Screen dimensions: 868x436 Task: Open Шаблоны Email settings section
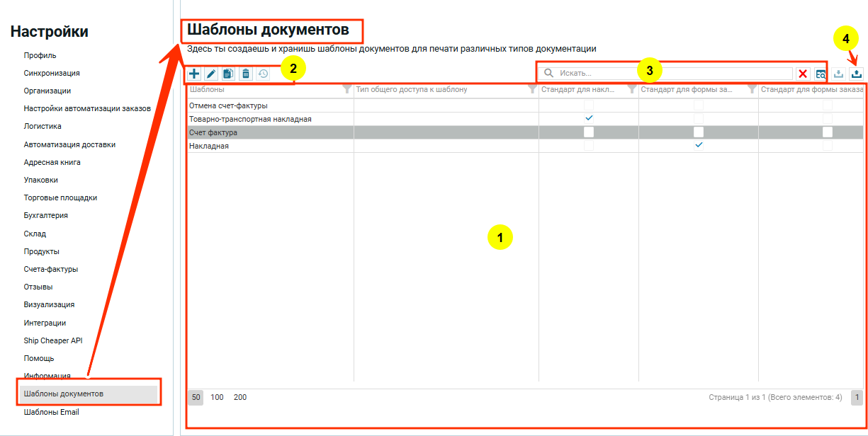pos(51,412)
